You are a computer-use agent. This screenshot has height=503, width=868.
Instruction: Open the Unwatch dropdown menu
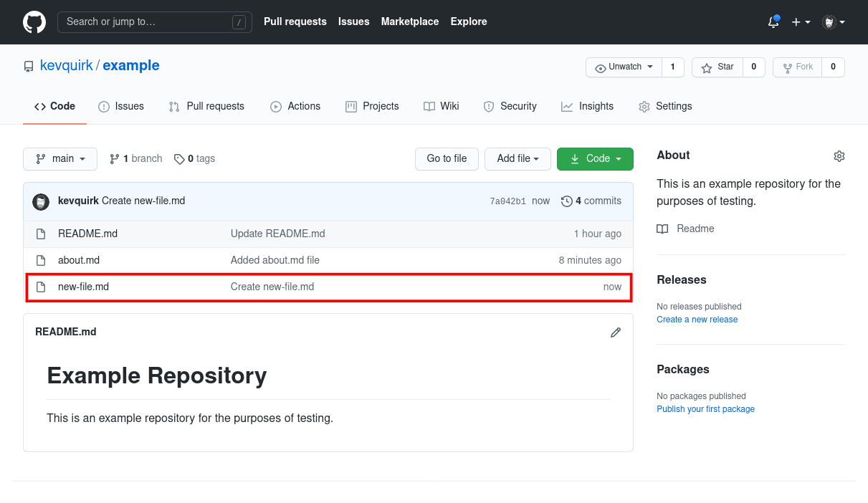point(623,67)
